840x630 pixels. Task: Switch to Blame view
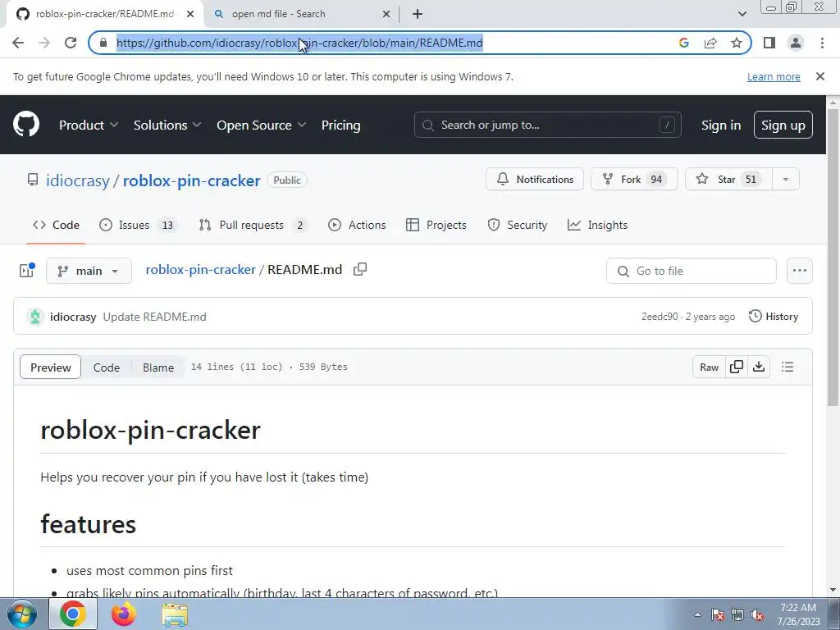pyautogui.click(x=158, y=367)
